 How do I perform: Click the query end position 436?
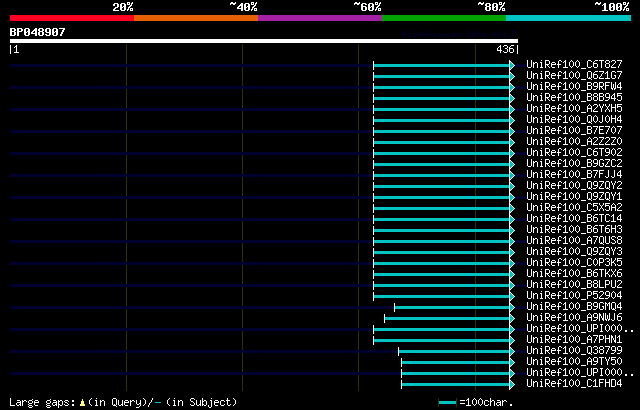(x=505, y=49)
